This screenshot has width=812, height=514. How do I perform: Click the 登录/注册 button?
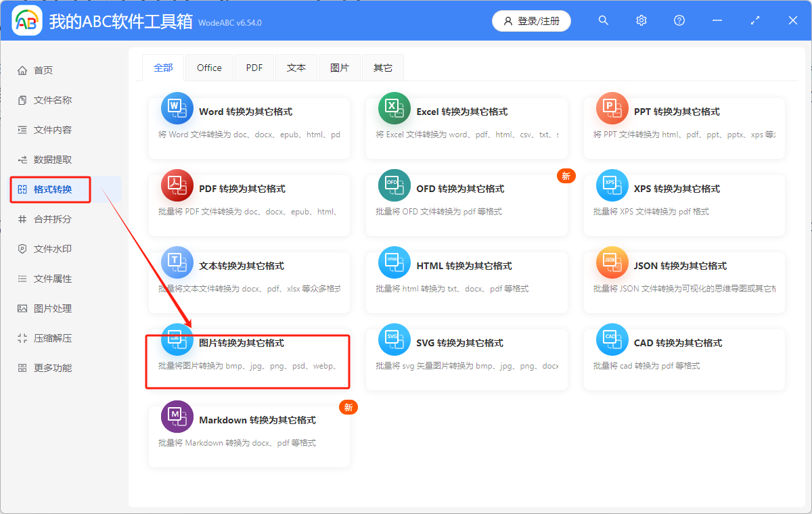531,21
